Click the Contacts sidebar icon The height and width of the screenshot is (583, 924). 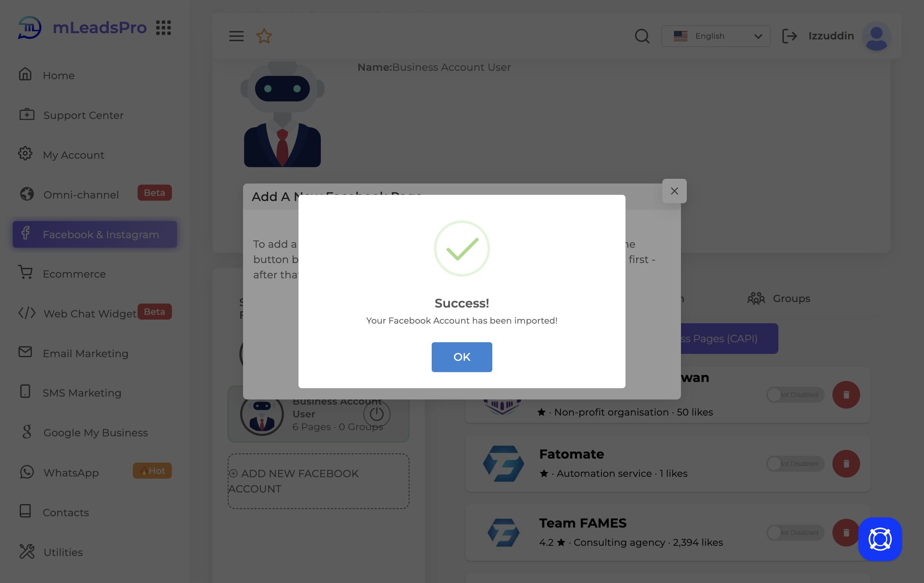coord(26,512)
